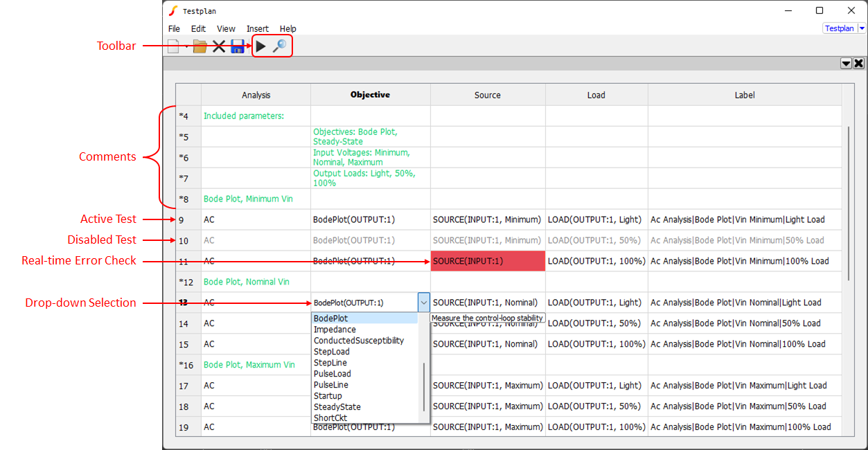Close the panel with the bold X icon
This screenshot has width=868, height=450.
click(859, 64)
